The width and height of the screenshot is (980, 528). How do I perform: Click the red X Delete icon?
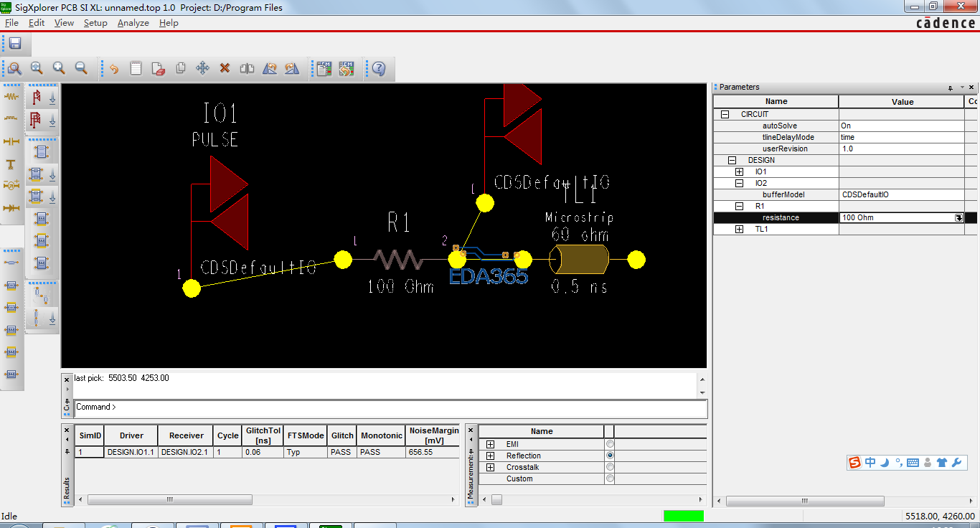click(225, 69)
